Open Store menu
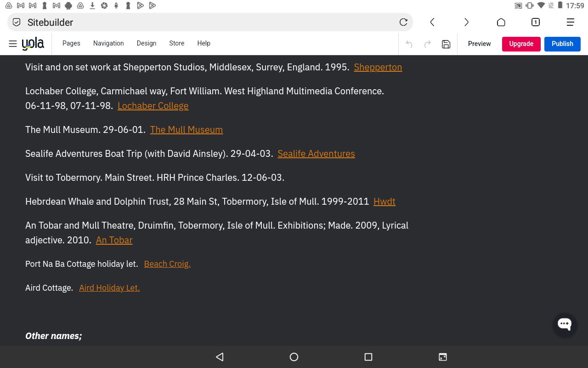Image resolution: width=588 pixels, height=368 pixels. click(177, 43)
